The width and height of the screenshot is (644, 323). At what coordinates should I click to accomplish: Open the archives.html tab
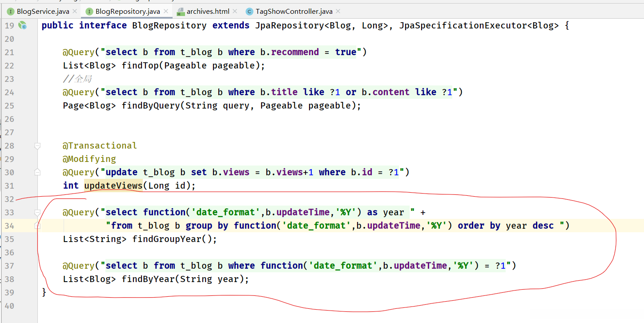click(207, 12)
